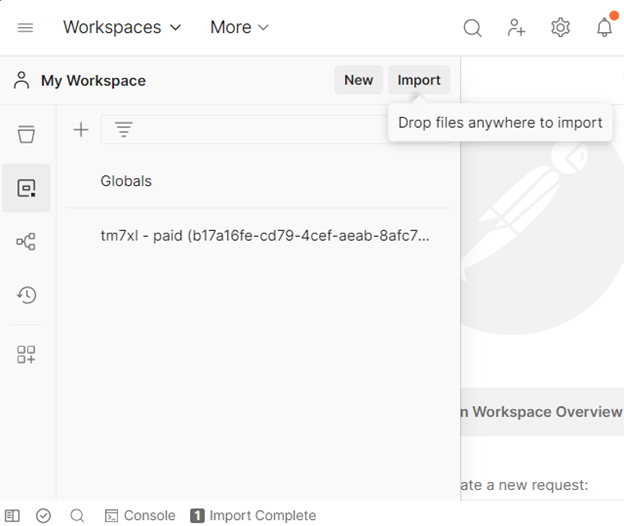
Task: Open the Flows sidebar icon
Action: pyautogui.click(x=26, y=241)
